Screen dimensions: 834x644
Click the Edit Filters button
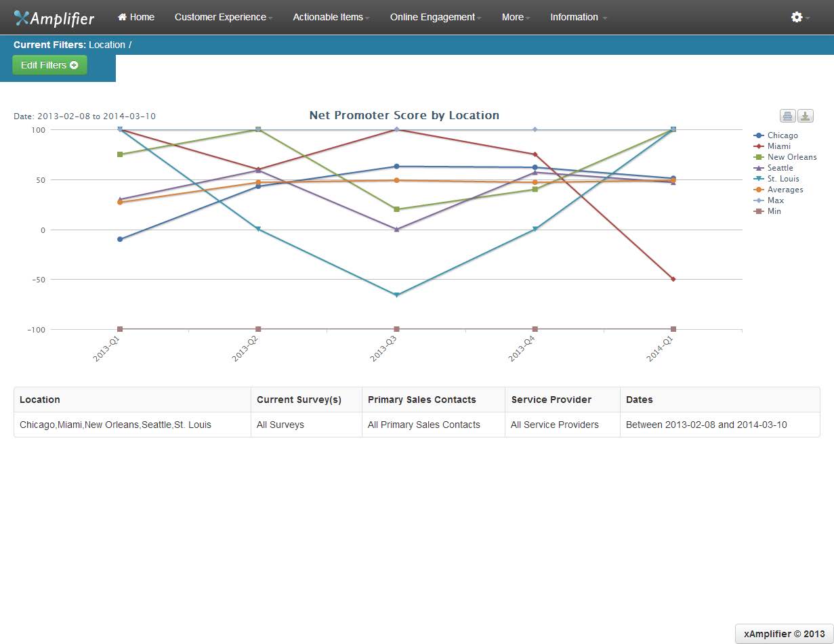click(49, 65)
